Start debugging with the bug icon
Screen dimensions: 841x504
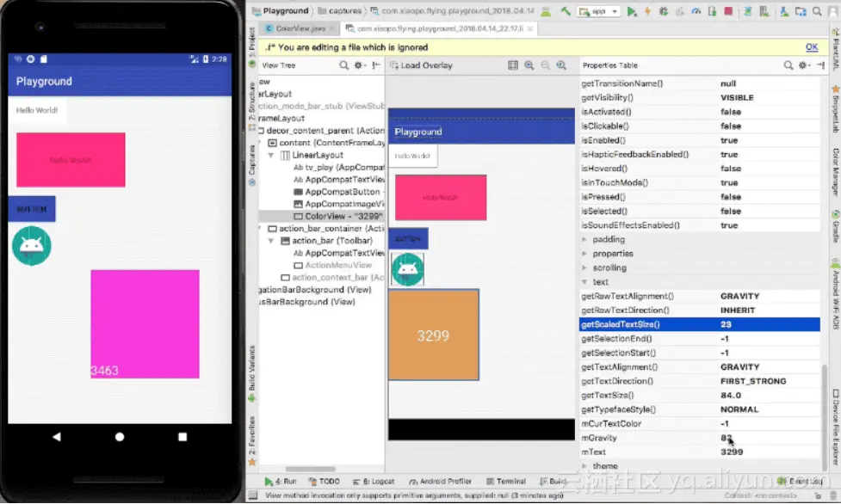point(664,11)
